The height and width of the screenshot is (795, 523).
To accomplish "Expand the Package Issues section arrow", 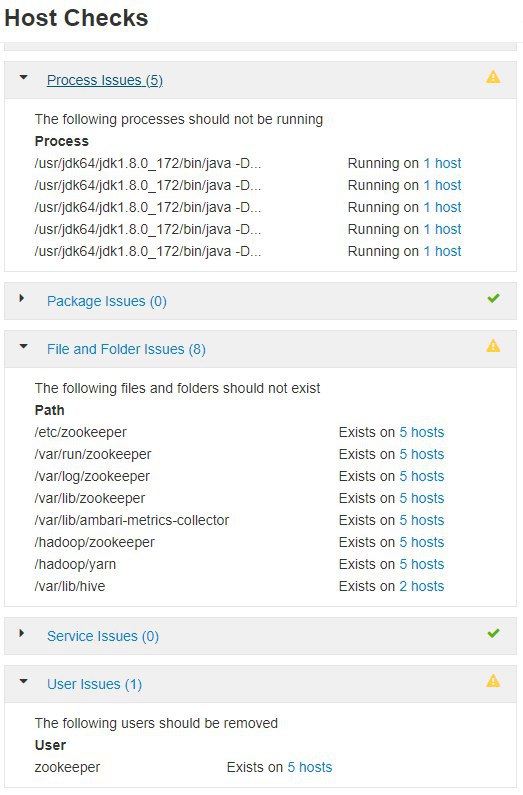I will click(21, 298).
